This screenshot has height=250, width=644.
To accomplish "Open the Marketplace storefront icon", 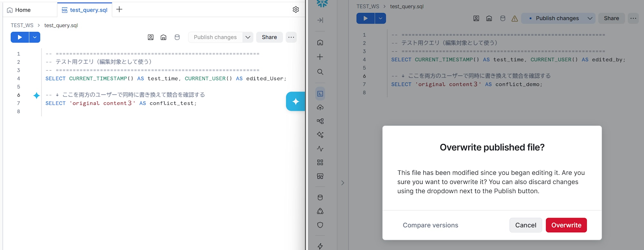I will tap(320, 176).
